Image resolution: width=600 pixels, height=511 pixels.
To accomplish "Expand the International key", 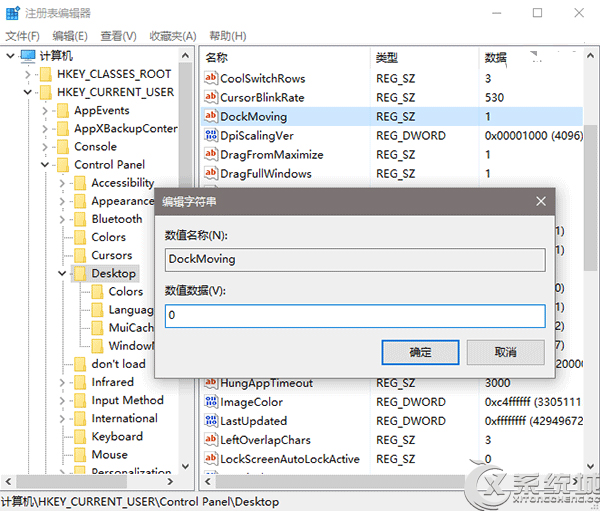I will pos(62,419).
